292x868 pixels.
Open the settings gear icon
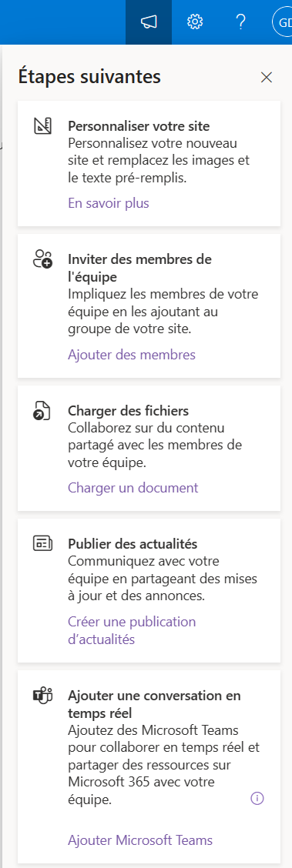[x=195, y=22]
